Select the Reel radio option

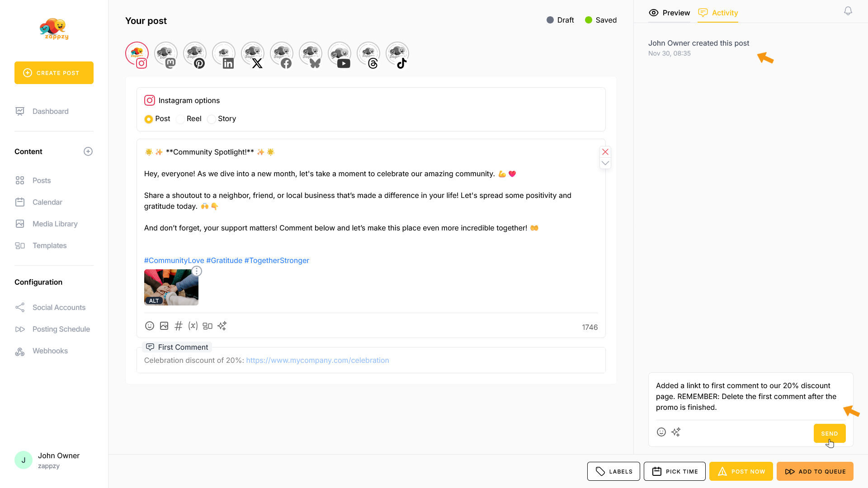click(180, 119)
